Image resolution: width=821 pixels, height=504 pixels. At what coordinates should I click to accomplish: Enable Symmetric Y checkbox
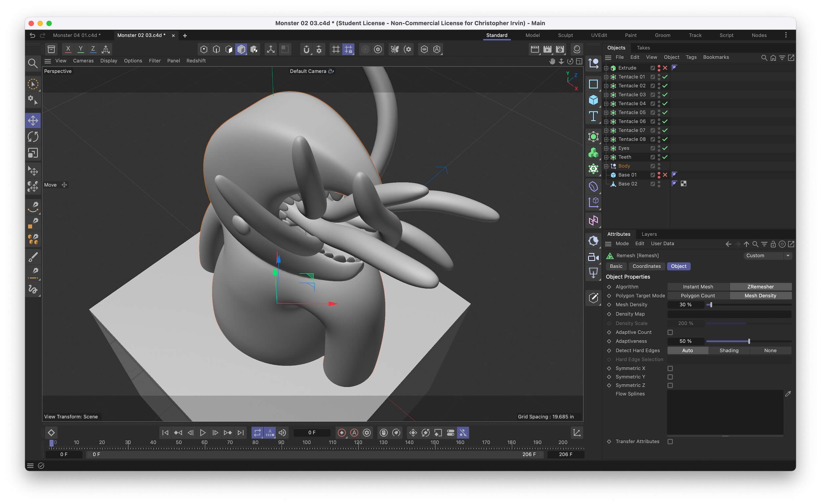pos(670,377)
